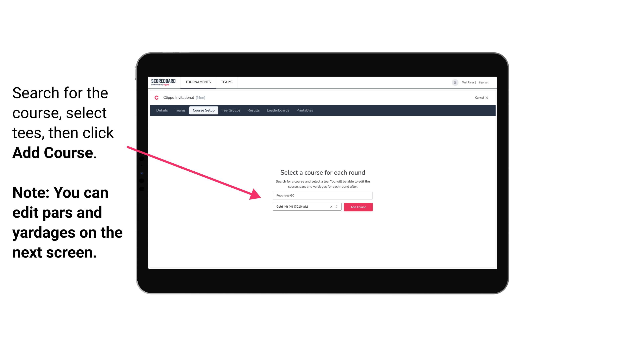The height and width of the screenshot is (346, 644).
Task: Switch to the Printables tab
Action: click(x=305, y=110)
